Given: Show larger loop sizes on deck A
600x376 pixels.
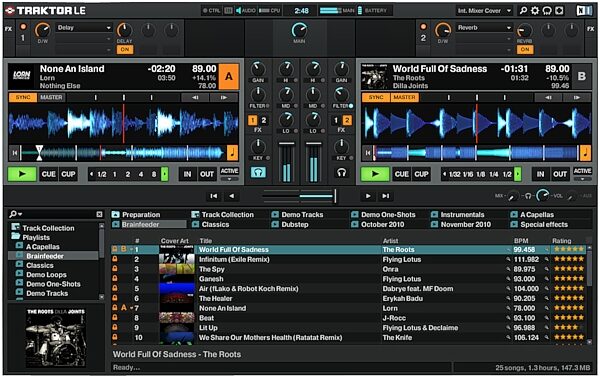Looking at the screenshot, I should click(165, 174).
